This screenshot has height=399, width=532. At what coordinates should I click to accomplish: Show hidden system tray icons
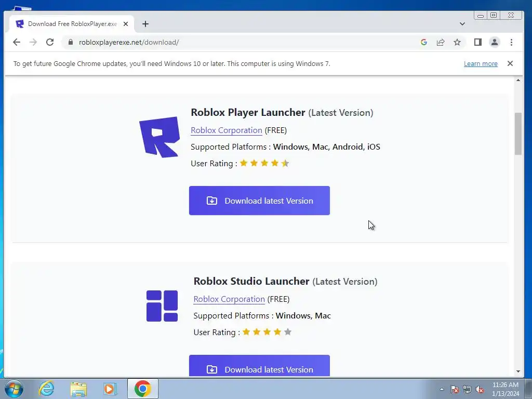(x=442, y=389)
